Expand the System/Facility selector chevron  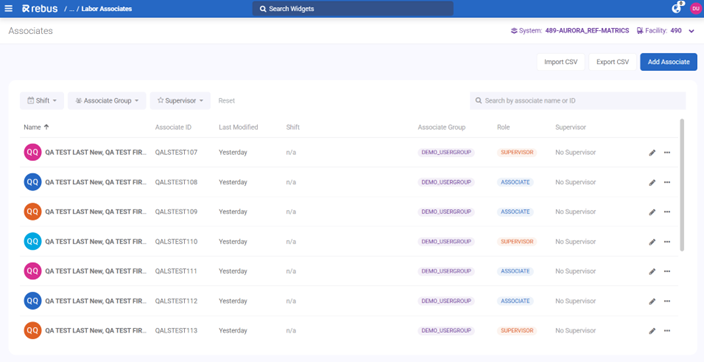[691, 31]
